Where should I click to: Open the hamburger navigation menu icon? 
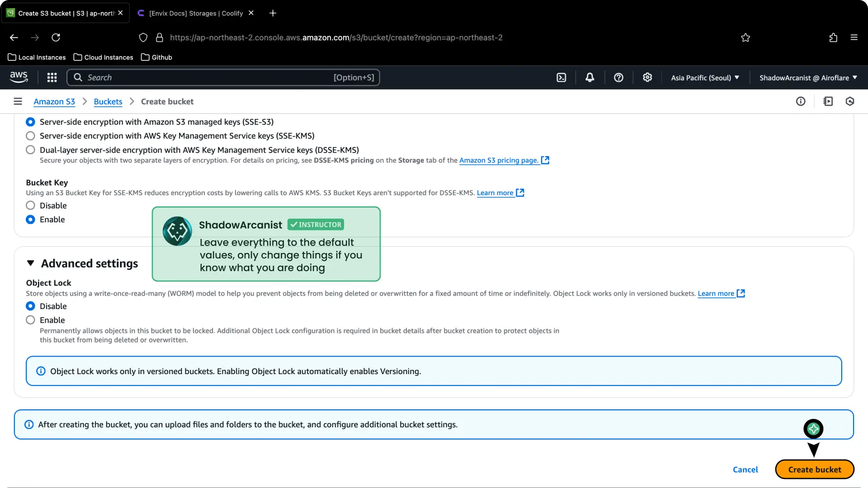pyautogui.click(x=18, y=101)
